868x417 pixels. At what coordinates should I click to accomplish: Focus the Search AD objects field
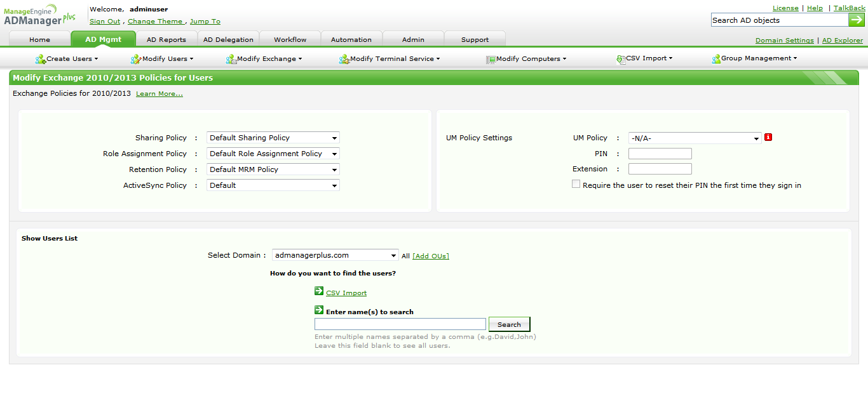tap(779, 20)
